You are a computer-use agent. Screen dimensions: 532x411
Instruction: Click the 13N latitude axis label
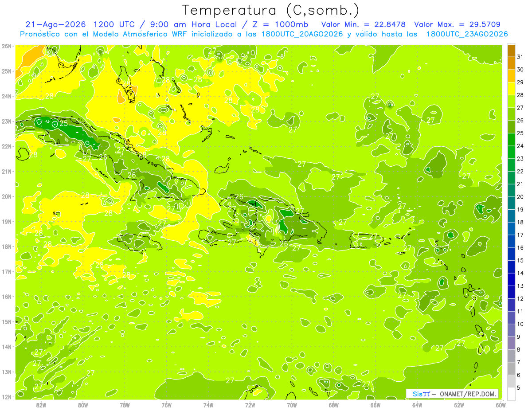tap(7, 372)
